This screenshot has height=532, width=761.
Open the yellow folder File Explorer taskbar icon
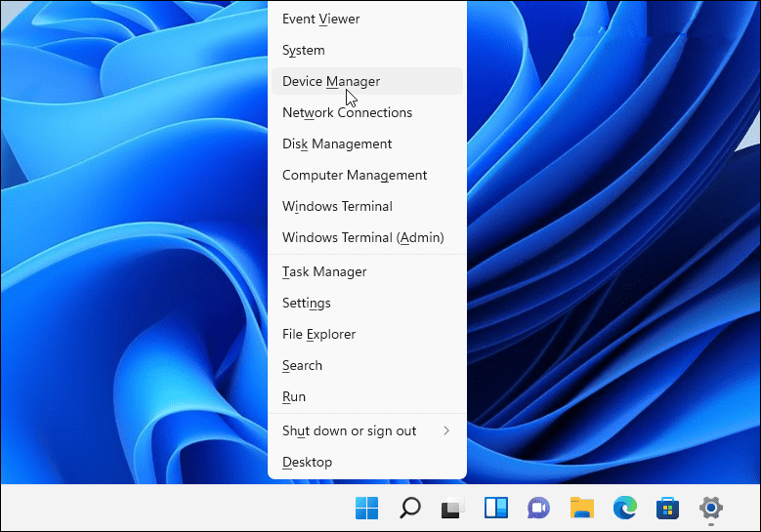582,508
